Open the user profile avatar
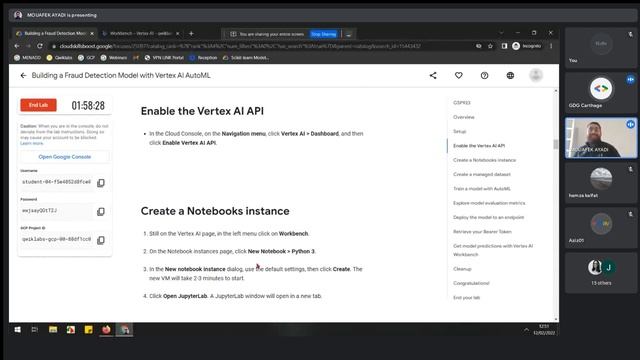This screenshot has width=640, height=360. pyautogui.click(x=536, y=76)
